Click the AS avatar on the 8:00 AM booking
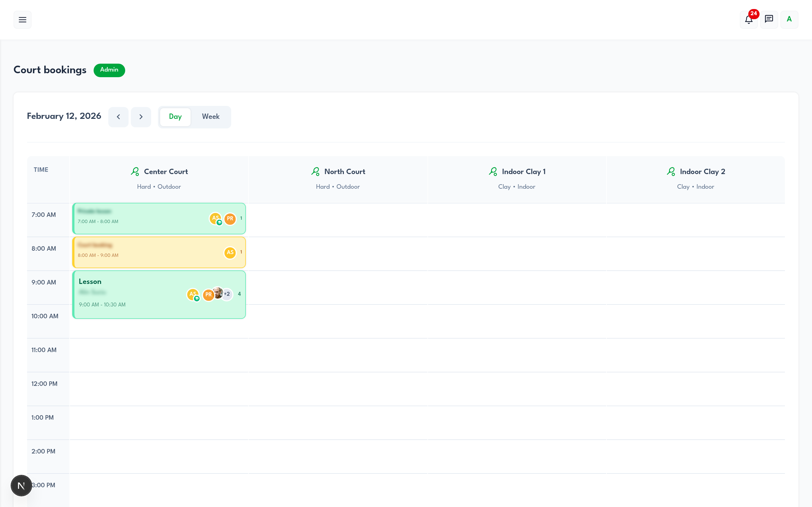Image resolution: width=812 pixels, height=507 pixels. (x=230, y=252)
